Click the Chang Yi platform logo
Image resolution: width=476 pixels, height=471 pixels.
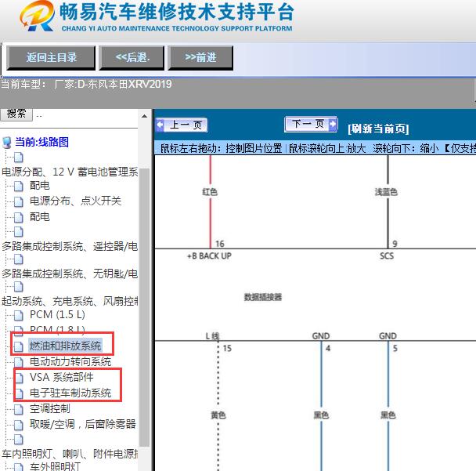tap(37, 16)
